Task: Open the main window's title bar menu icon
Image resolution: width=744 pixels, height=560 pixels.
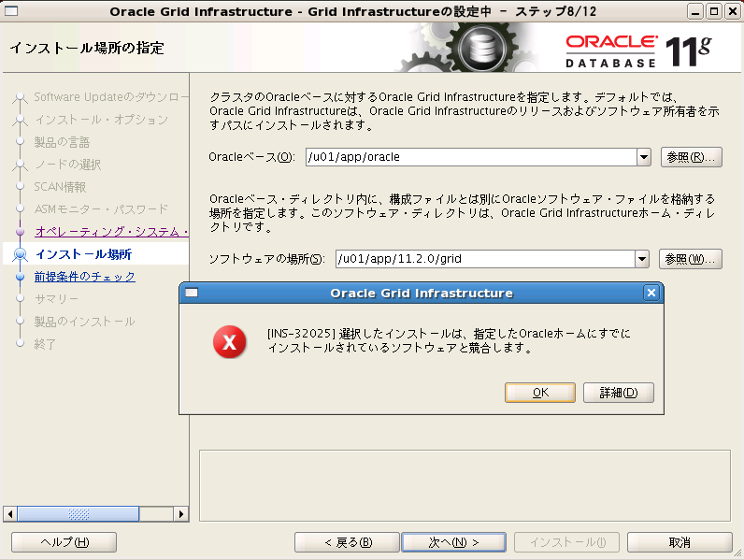Action: 11,11
